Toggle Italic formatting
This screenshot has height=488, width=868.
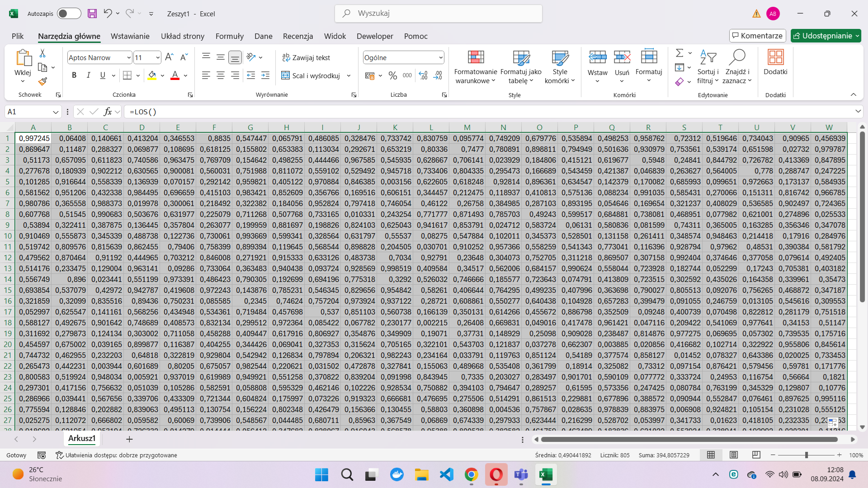click(89, 75)
